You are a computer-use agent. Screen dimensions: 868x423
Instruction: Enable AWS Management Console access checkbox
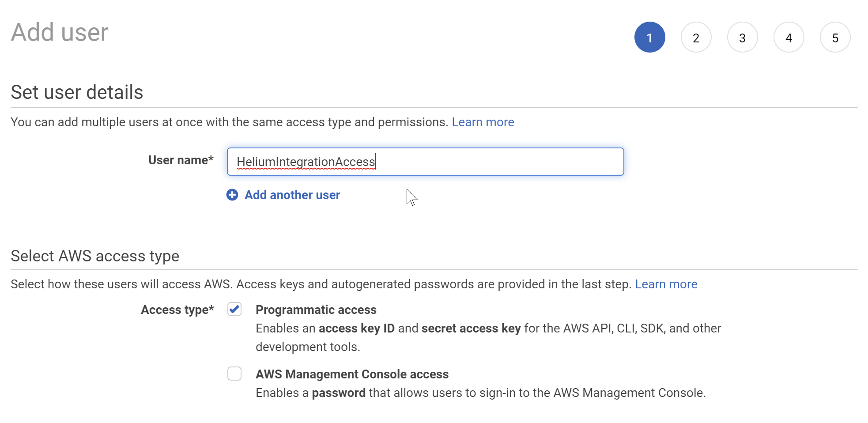point(234,374)
